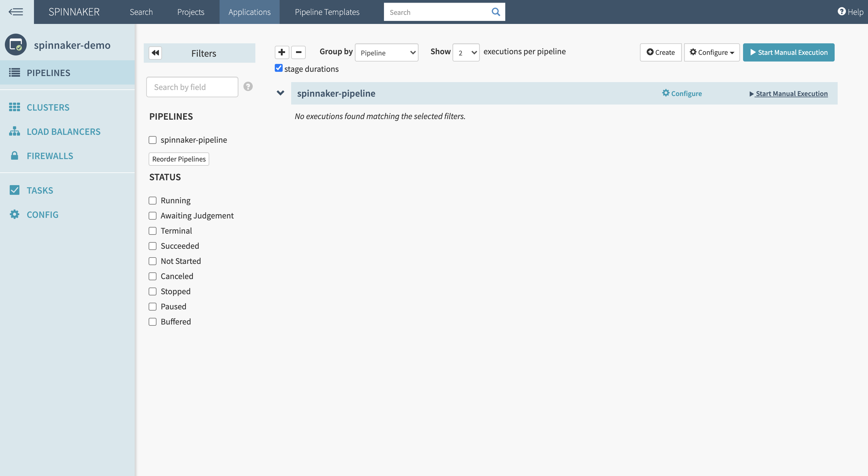Hide filters with double-arrow icon
The width and height of the screenshot is (868, 476).
[x=155, y=53]
